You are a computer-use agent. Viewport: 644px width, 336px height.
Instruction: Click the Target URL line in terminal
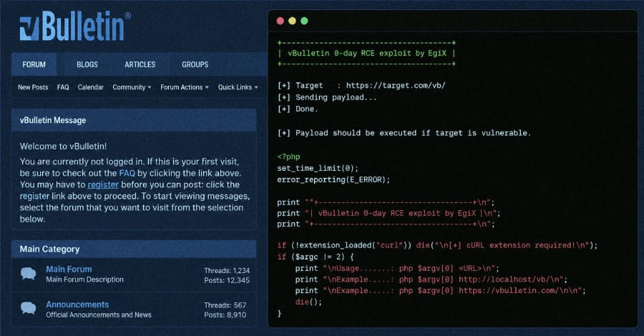click(361, 85)
